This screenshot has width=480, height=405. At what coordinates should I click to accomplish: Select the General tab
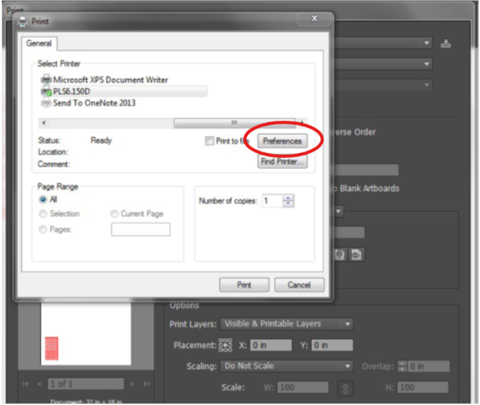pos(39,43)
